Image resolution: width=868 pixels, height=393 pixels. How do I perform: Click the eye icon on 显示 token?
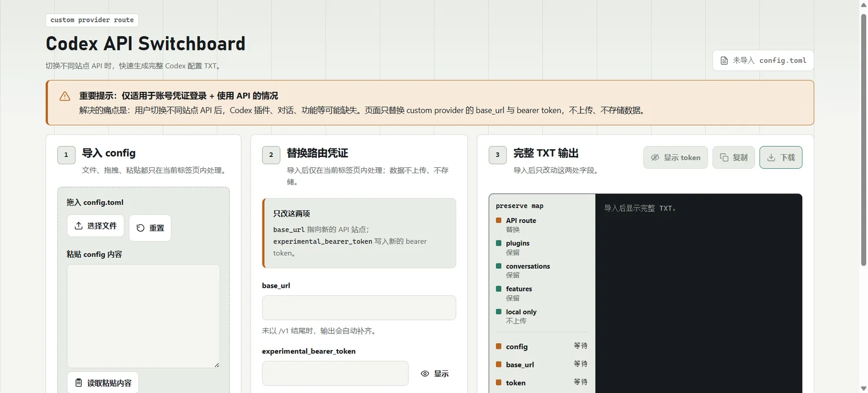click(655, 157)
